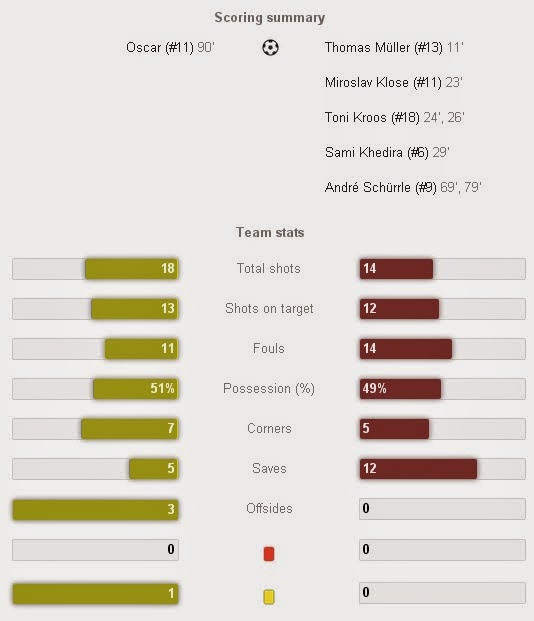Viewport: 534px width, 621px height.
Task: Open Thomas Müller (#13) scorer entry
Action: 394,48
